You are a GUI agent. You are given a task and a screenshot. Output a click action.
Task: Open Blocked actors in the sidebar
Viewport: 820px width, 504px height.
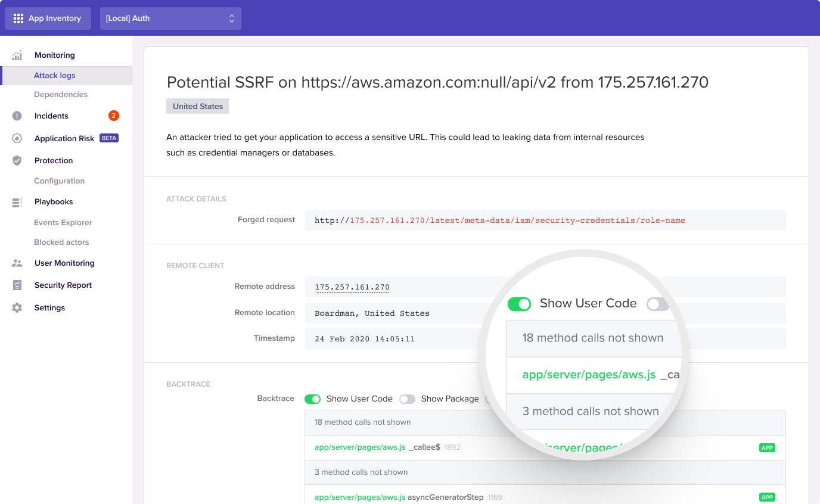pos(61,242)
